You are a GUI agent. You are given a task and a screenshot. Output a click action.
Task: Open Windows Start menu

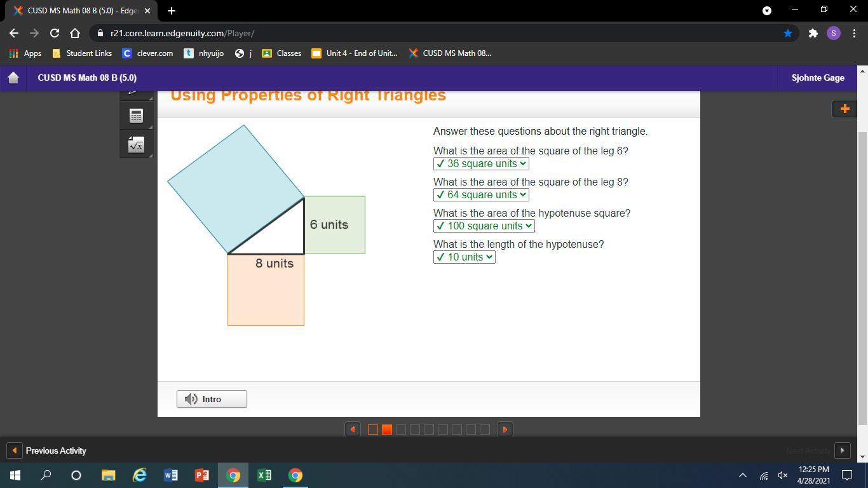click(x=15, y=475)
